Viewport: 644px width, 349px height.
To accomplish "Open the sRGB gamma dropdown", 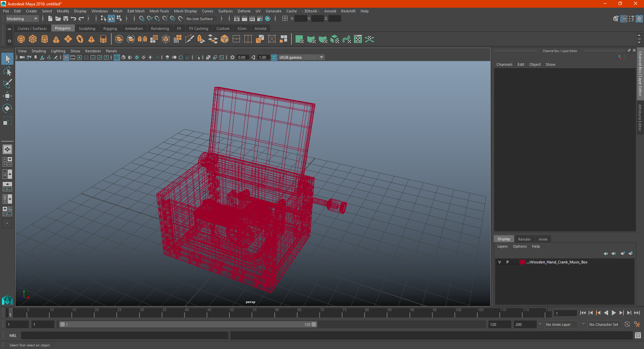I will tap(301, 57).
